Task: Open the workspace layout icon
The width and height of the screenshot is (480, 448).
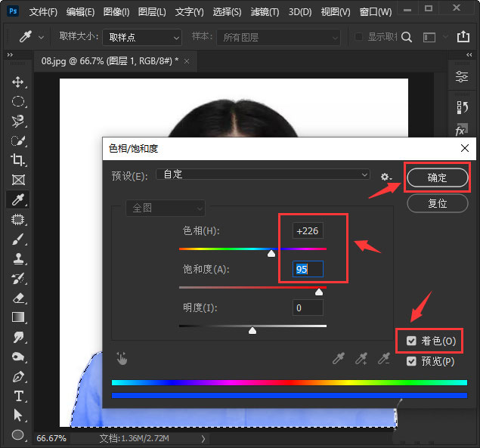Action: (429, 37)
